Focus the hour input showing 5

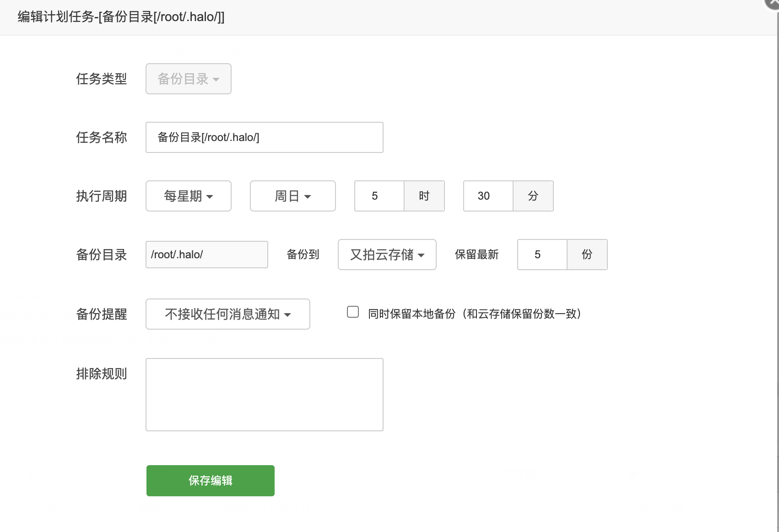pyautogui.click(x=379, y=196)
